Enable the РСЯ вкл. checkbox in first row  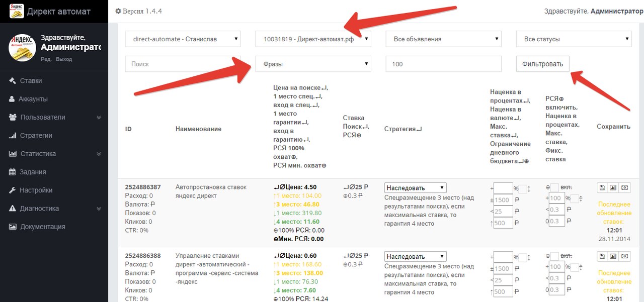pos(554,187)
